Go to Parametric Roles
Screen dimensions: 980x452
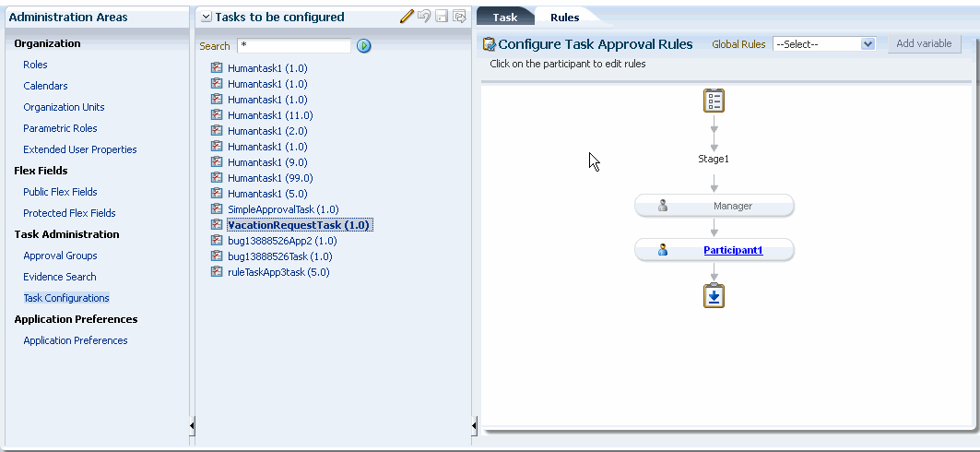click(x=60, y=128)
